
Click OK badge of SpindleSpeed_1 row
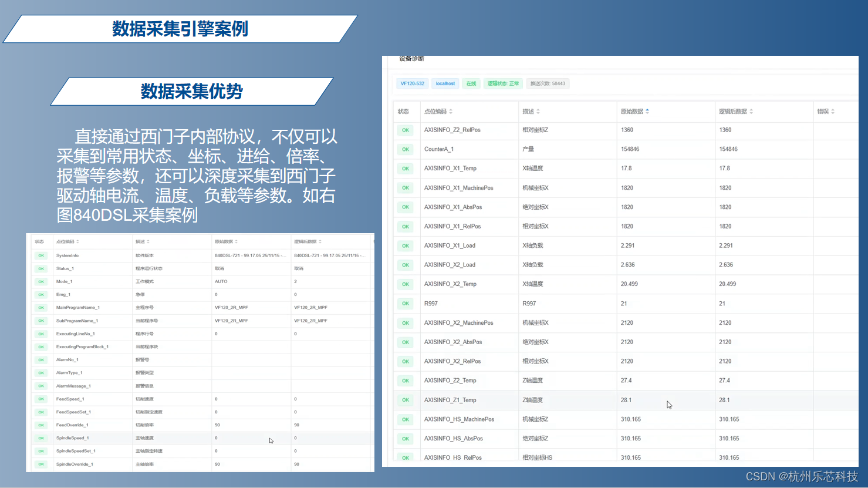click(x=41, y=438)
